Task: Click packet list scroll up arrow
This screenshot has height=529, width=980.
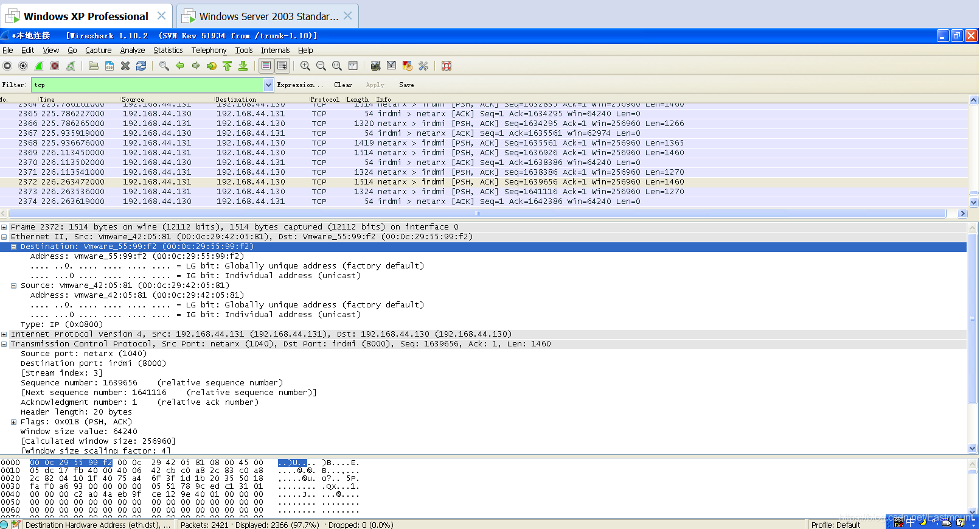Action: (x=973, y=100)
